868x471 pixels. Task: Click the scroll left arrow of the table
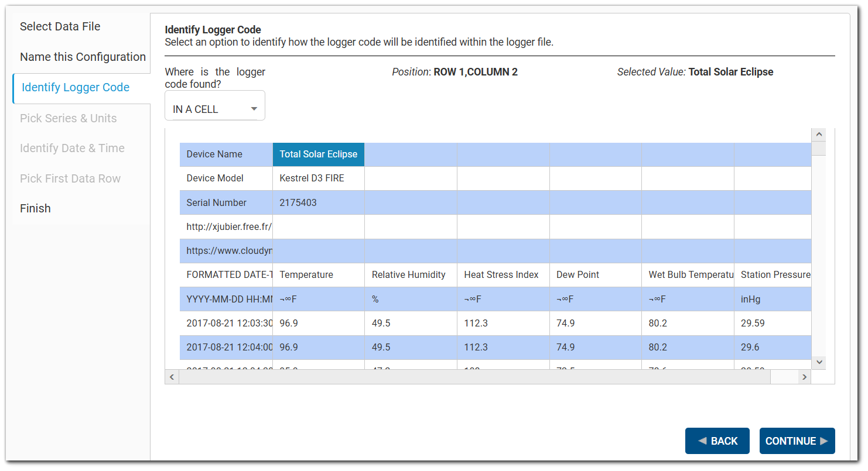172,377
